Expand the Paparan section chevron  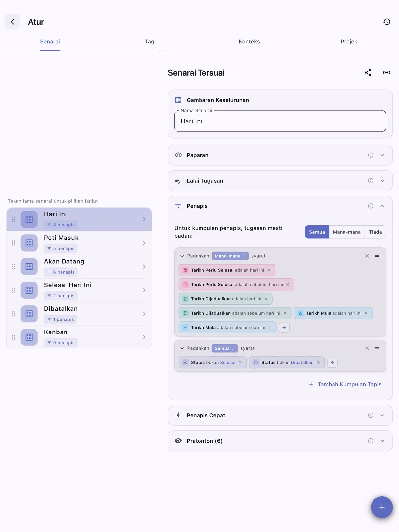[382, 155]
